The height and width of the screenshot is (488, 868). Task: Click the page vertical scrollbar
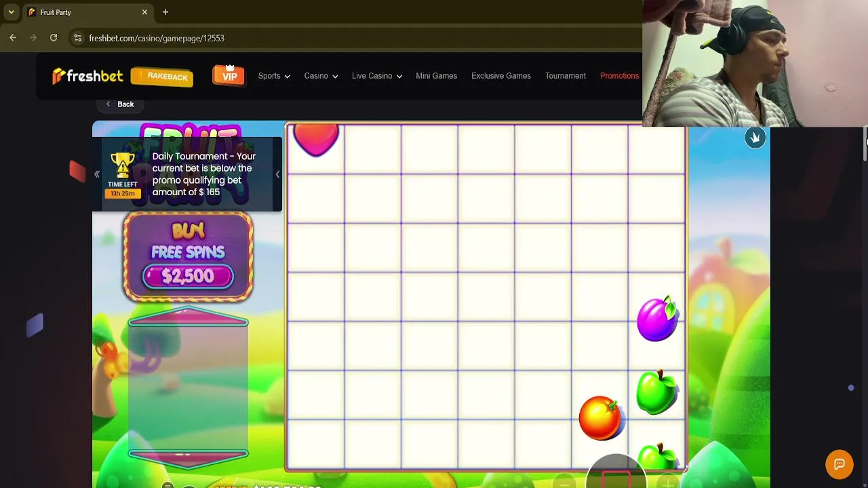coord(865,143)
